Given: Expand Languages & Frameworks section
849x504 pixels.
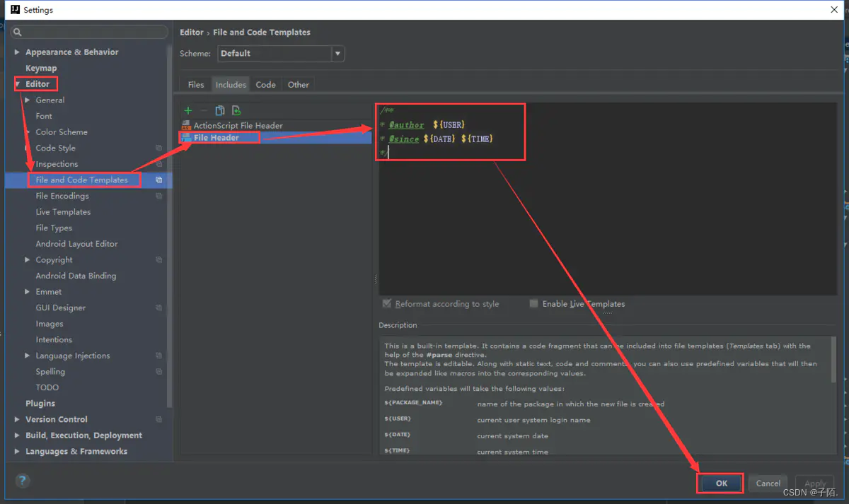Looking at the screenshot, I should [18, 452].
